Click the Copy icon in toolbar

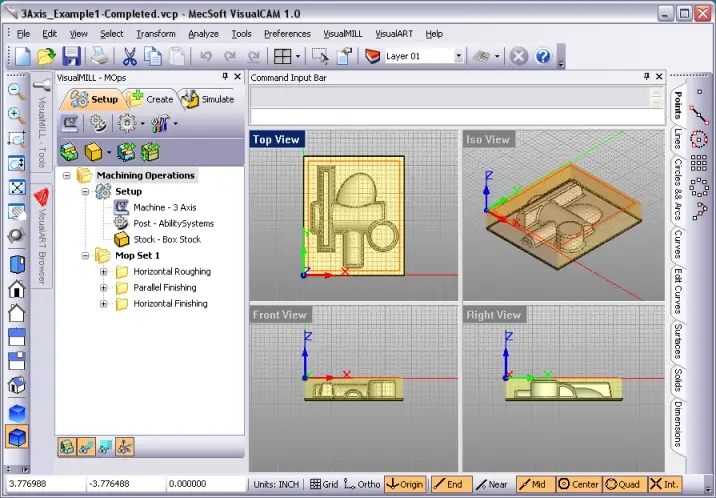[153, 57]
